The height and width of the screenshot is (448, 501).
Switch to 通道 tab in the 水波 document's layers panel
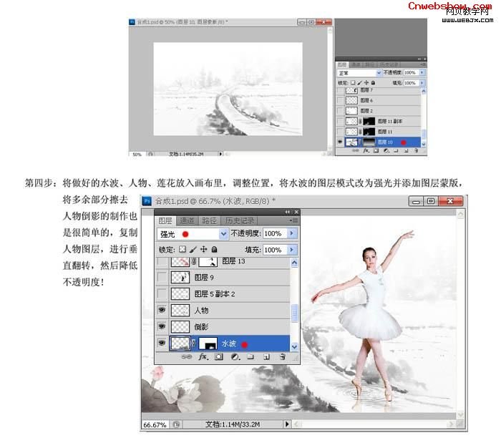point(187,220)
